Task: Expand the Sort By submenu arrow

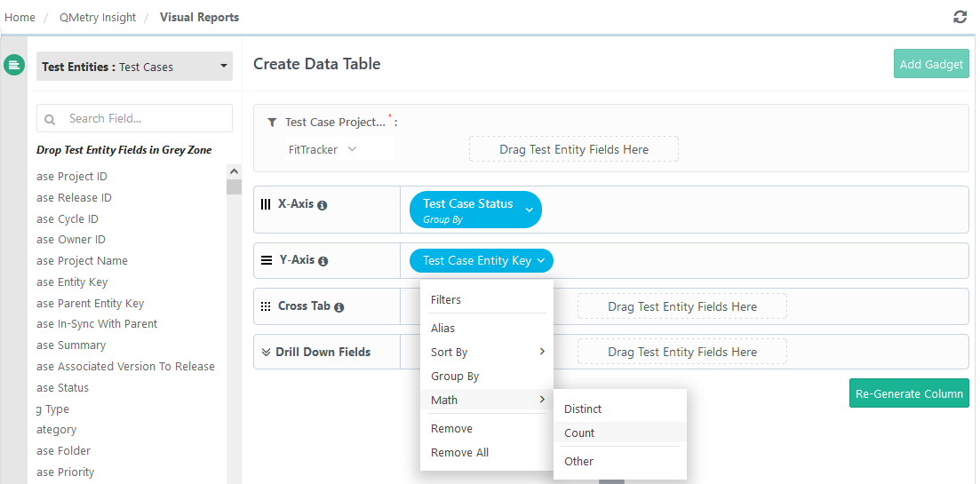Action: tap(542, 352)
